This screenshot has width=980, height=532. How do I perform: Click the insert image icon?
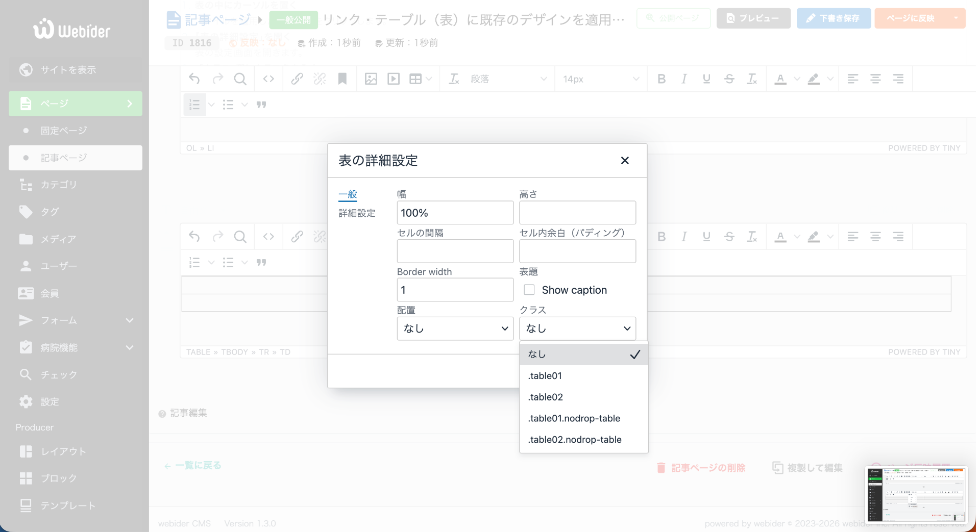(x=371, y=79)
